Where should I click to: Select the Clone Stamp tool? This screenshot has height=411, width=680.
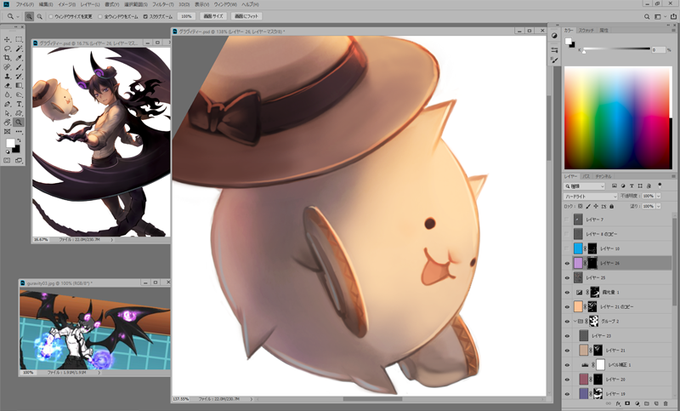[7, 76]
